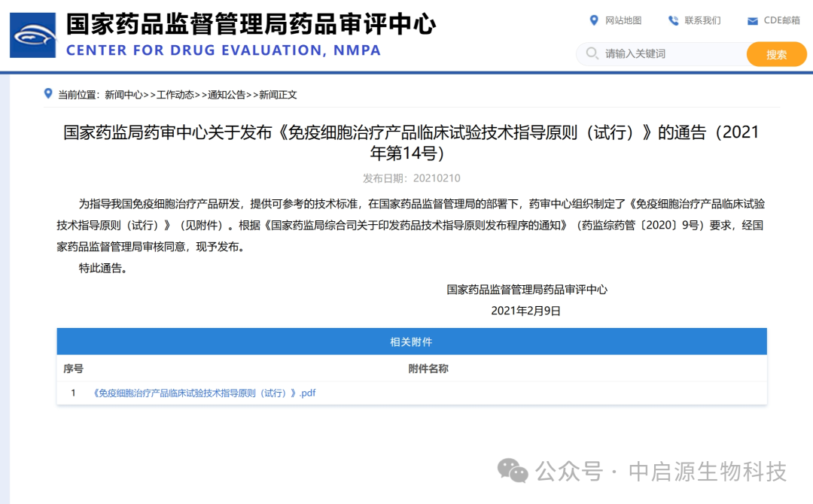The image size is (813, 504).
Task: Open the 免疫细胞治疗产品临床试验技术指导原则 PDF attachment
Action: [204, 393]
